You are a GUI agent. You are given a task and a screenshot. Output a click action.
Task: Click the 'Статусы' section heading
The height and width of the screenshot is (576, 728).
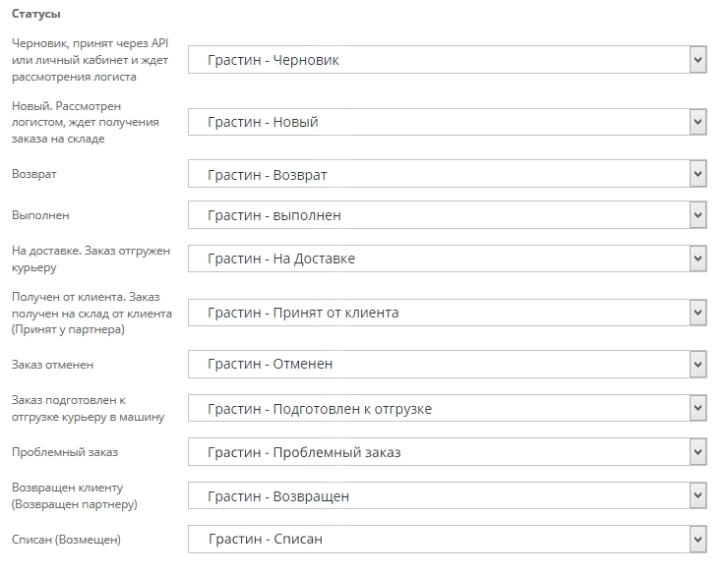(x=35, y=15)
